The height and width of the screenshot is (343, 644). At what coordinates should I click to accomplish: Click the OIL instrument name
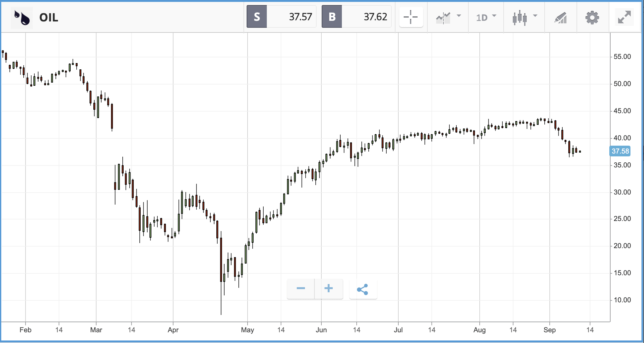click(x=49, y=18)
